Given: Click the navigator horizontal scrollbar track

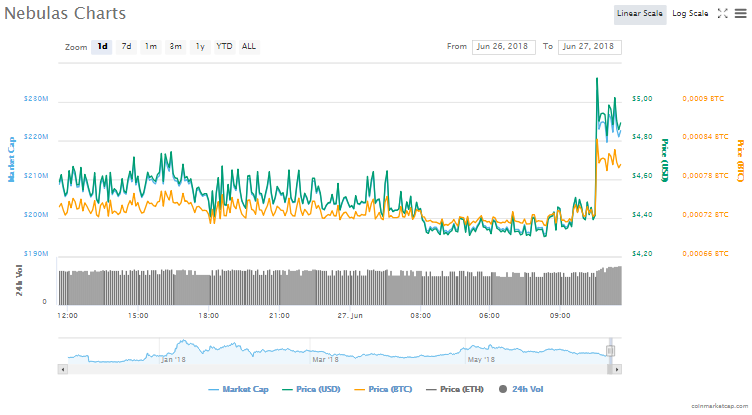Looking at the screenshot, I should pos(337,369).
